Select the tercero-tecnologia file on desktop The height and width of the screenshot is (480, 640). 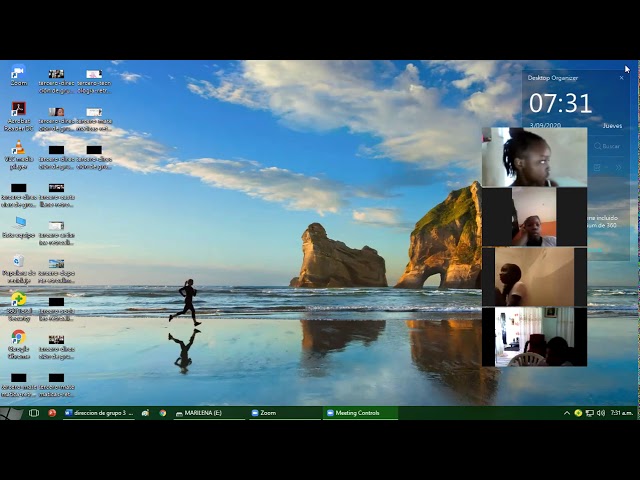coord(94,82)
